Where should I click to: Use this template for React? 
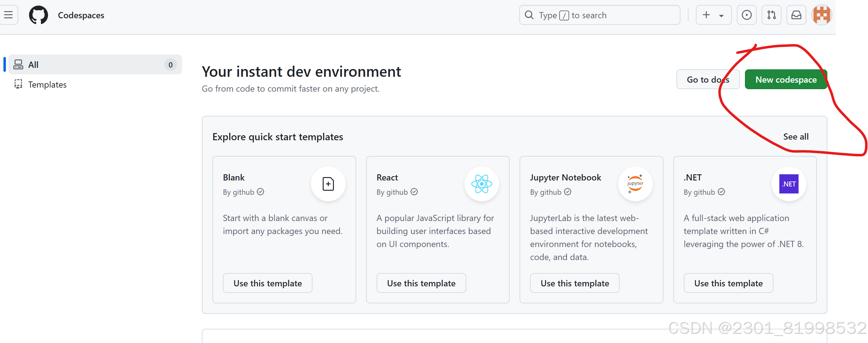pyautogui.click(x=421, y=283)
